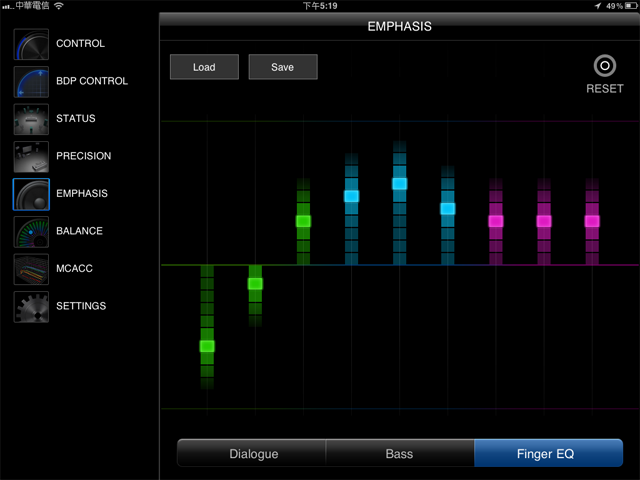Viewport: 640px width, 480px height.
Task: Tap the highest cyan EQ band handle
Action: 400,184
